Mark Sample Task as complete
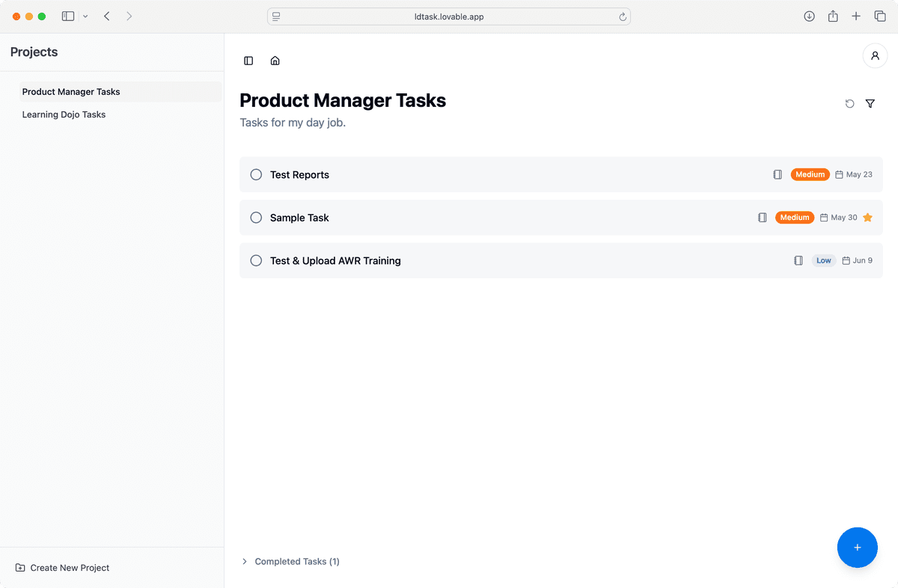Screen dimensions: 898x588 pyautogui.click(x=256, y=218)
